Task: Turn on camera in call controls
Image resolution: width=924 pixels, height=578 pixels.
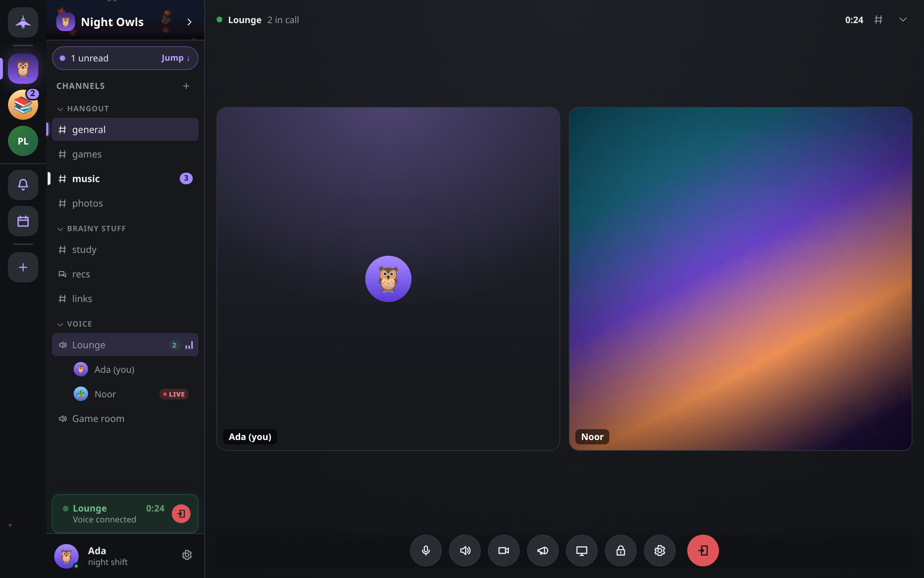Action: point(504,551)
